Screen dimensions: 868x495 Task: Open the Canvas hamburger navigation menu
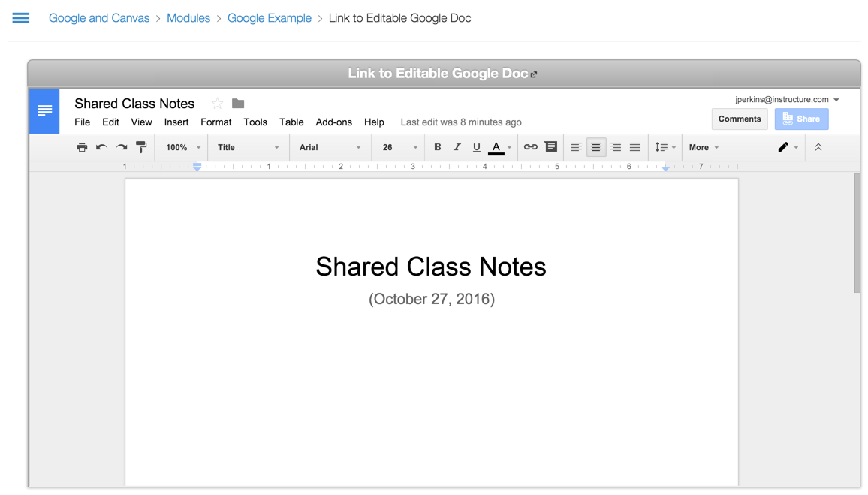pos(21,18)
